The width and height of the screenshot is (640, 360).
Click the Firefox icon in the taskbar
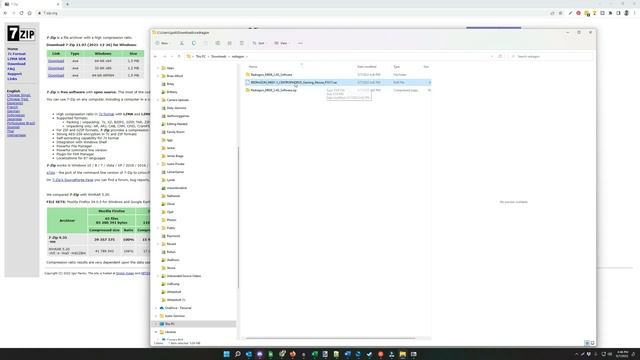pos(293,354)
